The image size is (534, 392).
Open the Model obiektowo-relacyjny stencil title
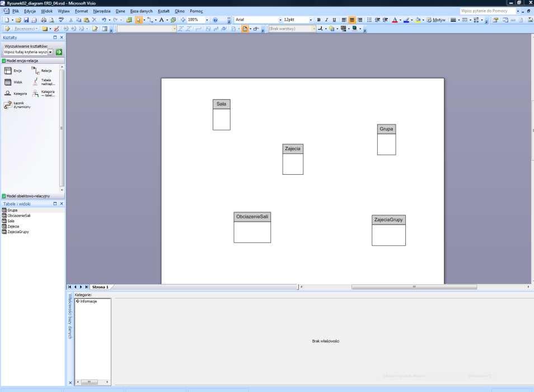click(32, 196)
